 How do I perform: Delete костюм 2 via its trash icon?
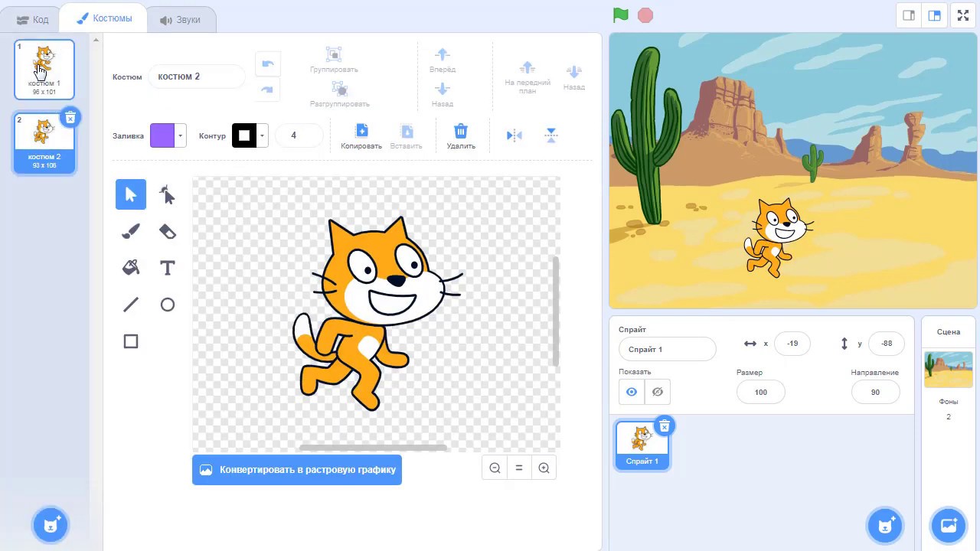pyautogui.click(x=70, y=117)
